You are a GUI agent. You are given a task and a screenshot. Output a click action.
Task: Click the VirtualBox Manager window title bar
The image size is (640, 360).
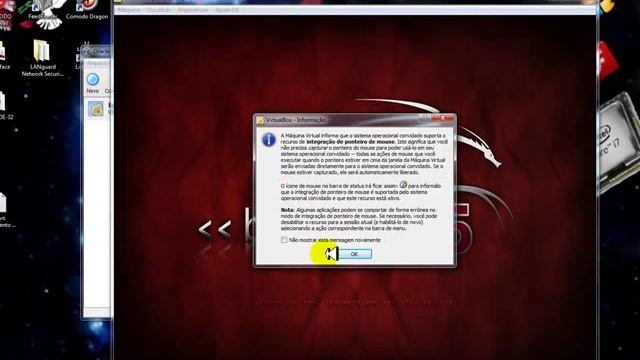point(96,51)
